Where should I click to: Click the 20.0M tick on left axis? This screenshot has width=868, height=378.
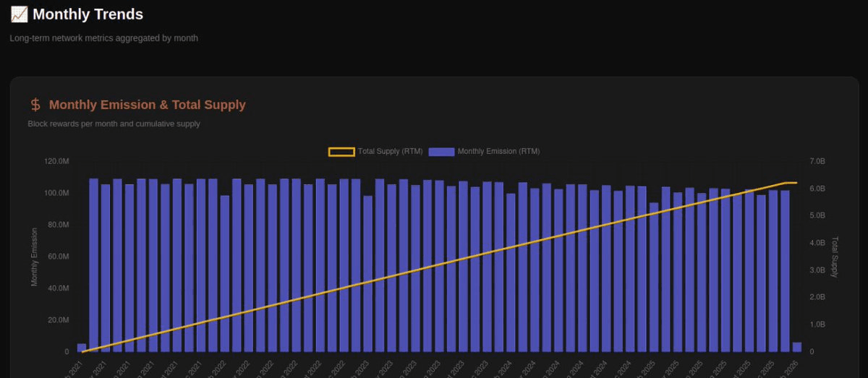click(x=58, y=320)
